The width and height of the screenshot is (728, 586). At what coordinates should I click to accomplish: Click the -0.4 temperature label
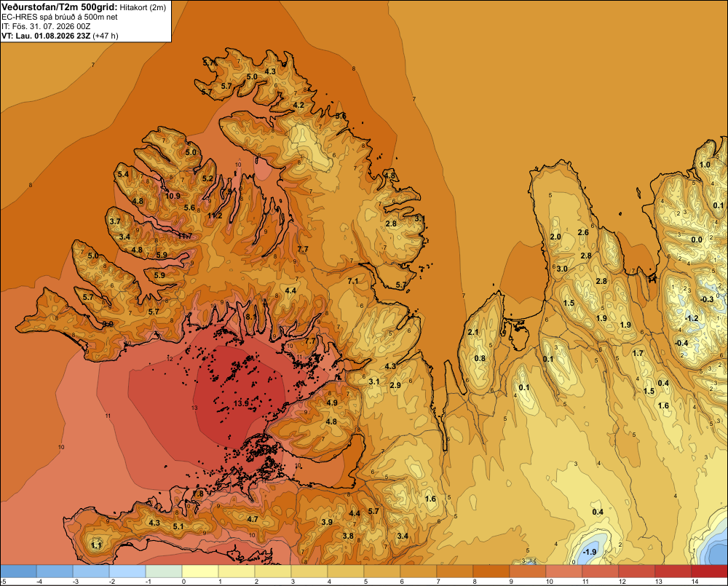tap(681, 343)
